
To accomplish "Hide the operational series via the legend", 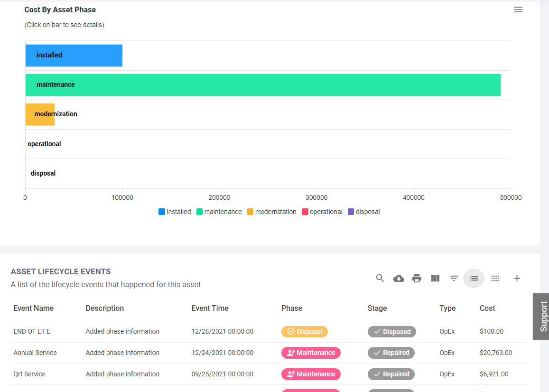I will [322, 212].
